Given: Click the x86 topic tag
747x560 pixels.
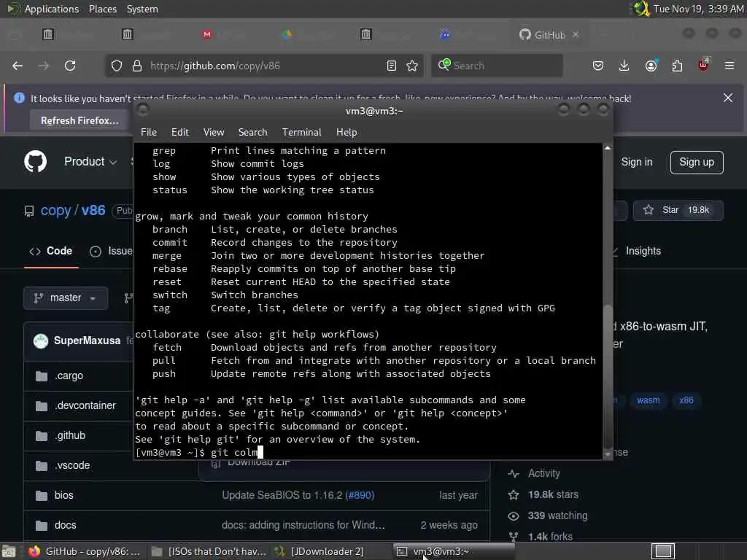Looking at the screenshot, I should pos(686,400).
